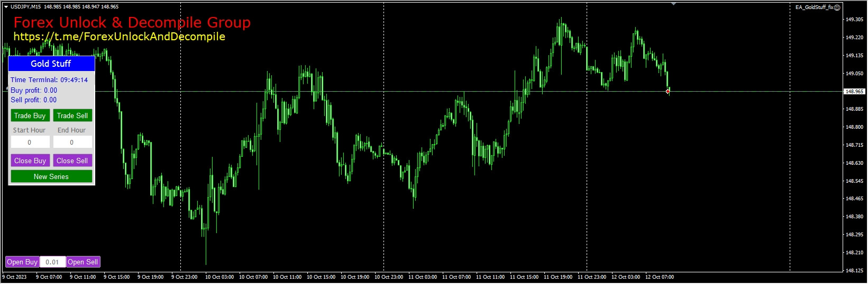Viewport: 868px width, 284px height.
Task: Click the 9 Oct 23:00 time axis label
Action: tap(184, 277)
